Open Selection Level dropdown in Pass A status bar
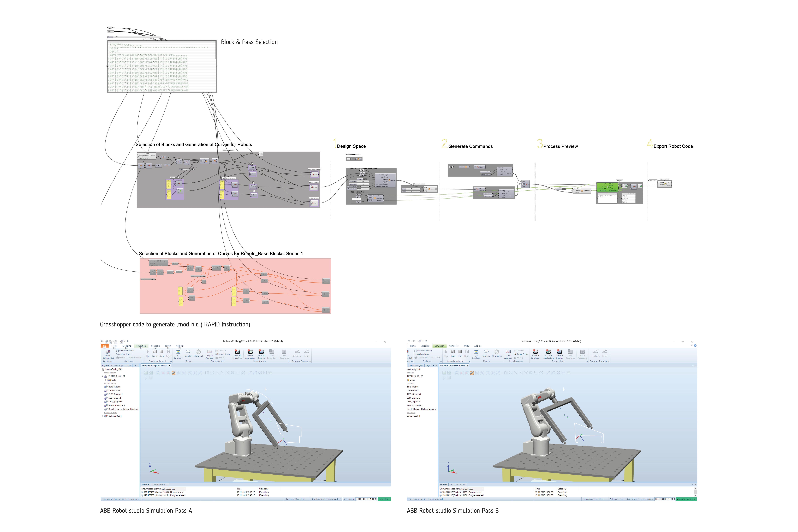 tap(320, 499)
